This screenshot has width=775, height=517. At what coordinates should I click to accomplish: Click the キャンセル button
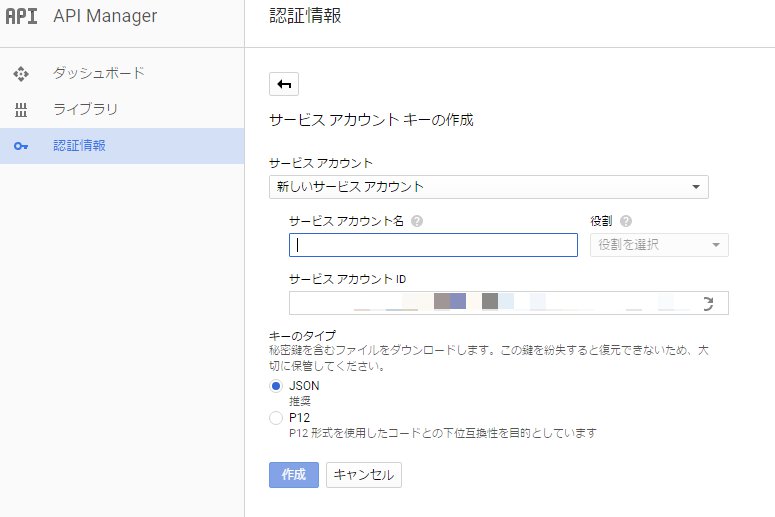tap(364, 475)
